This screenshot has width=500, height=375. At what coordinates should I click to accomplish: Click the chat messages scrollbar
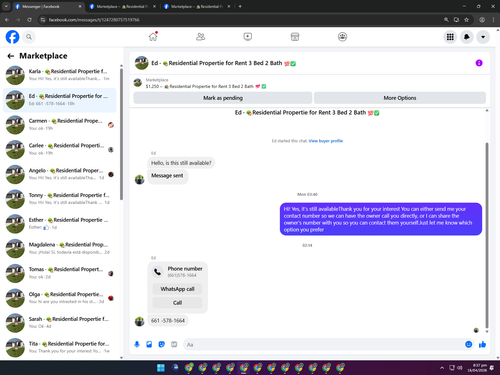click(x=487, y=235)
